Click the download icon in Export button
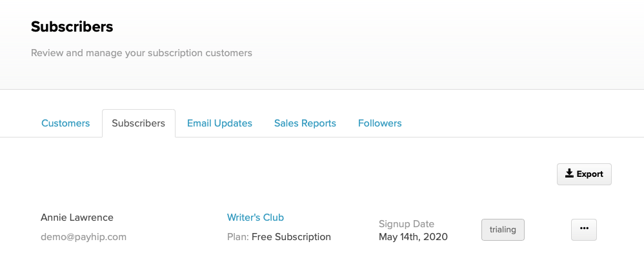Screen dimensions: 644x264 click(569, 174)
